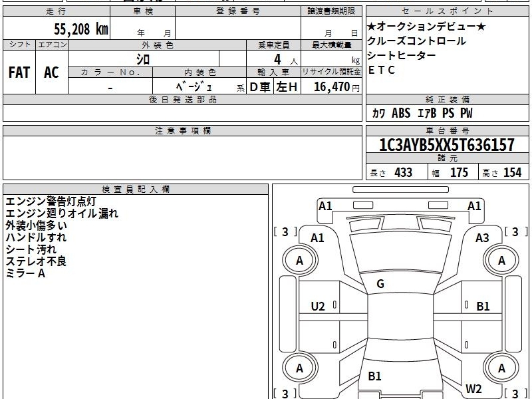Click the inspector note ステレオ不良
The image size is (532, 399).
point(36,261)
